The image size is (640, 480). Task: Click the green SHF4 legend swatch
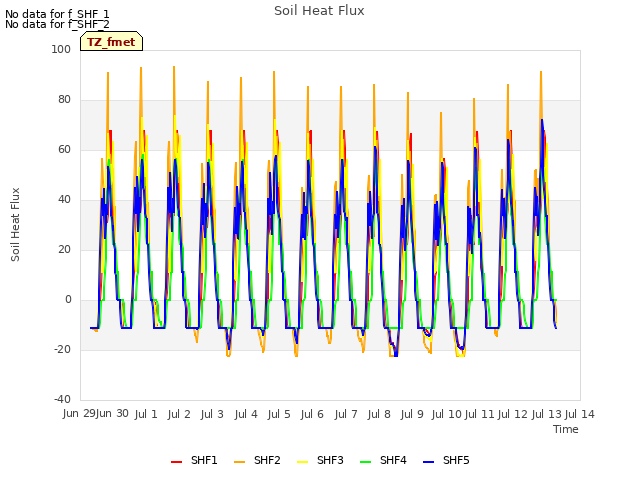tap(365, 462)
